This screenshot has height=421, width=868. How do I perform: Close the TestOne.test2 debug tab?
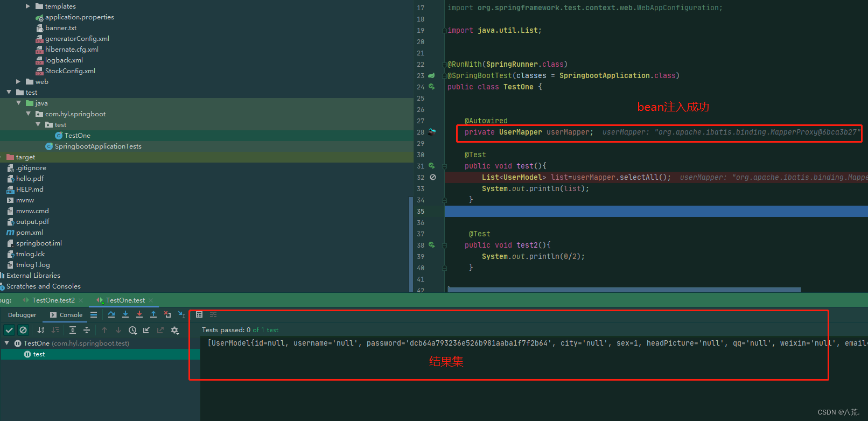point(81,300)
